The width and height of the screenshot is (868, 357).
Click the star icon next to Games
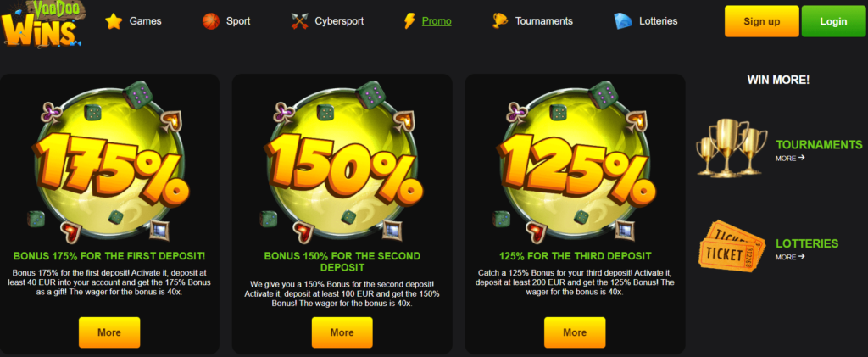pos(114,21)
